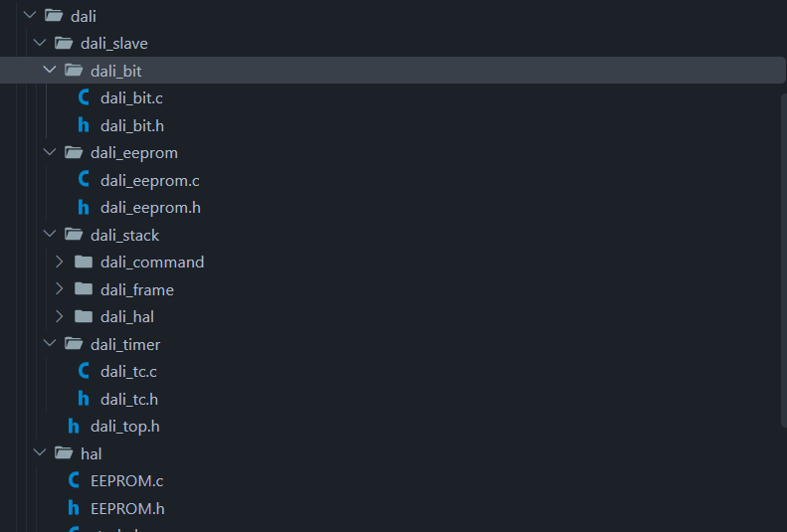Click the h icon beside EEPROM.h

pyautogui.click(x=74, y=508)
